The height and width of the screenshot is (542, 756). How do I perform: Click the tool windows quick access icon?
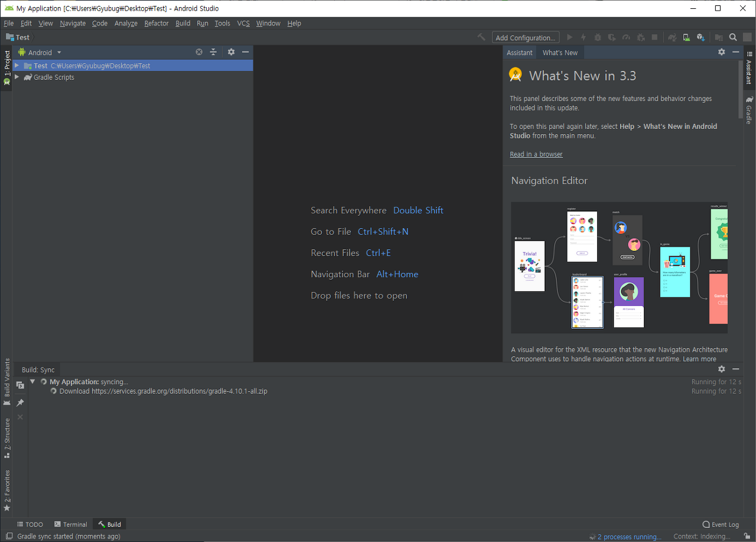coord(9,536)
